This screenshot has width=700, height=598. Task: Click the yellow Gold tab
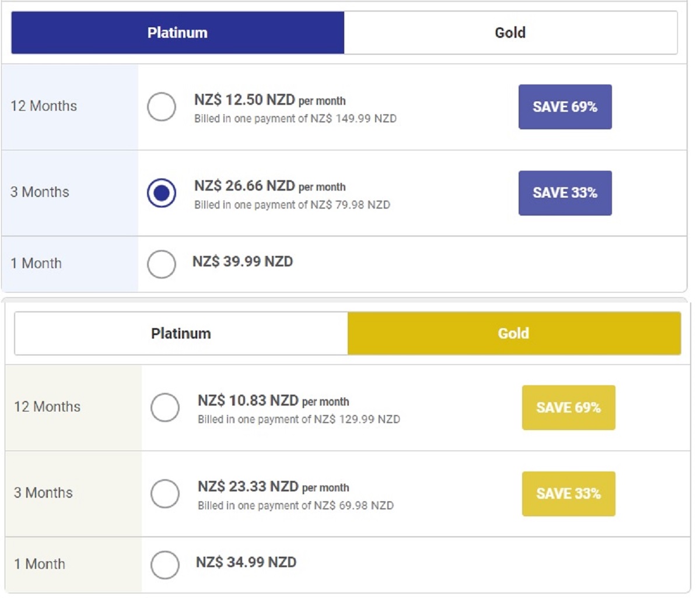click(x=514, y=333)
